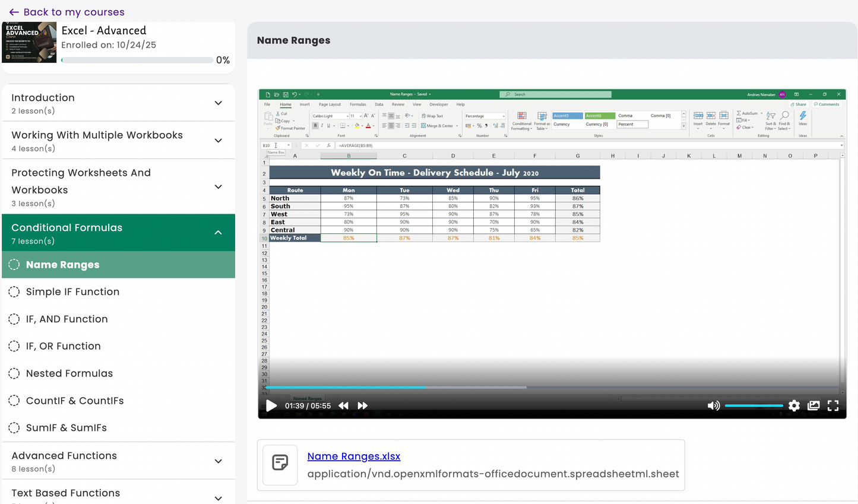
Task: Toggle the Name Ranges lesson completion indicator
Action: (14, 265)
